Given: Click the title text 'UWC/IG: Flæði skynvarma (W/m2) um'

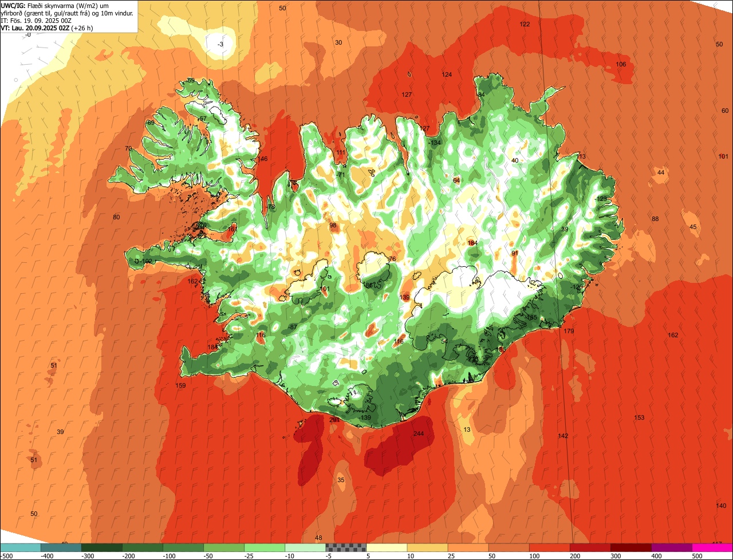Looking at the screenshot, I should click(x=55, y=6).
